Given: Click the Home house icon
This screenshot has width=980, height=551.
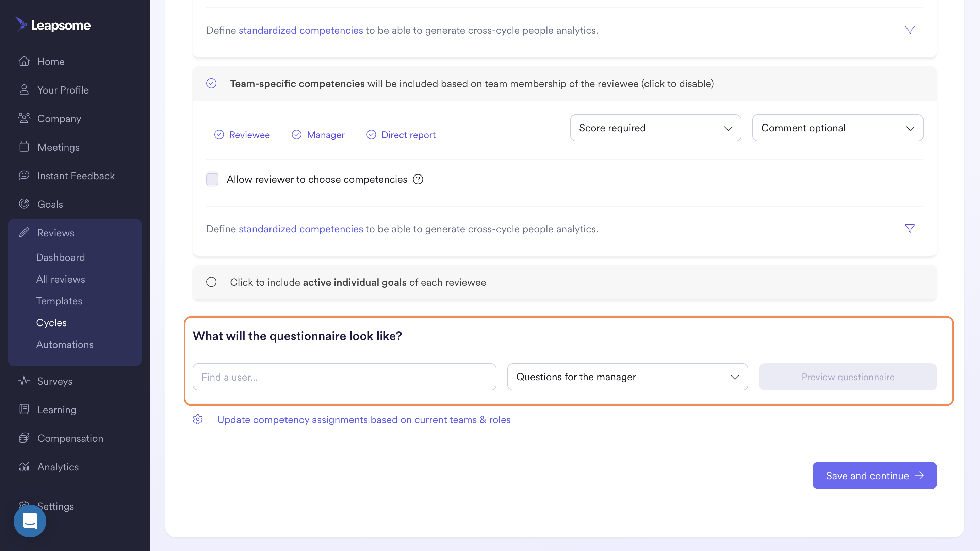Looking at the screenshot, I should pyautogui.click(x=24, y=61).
